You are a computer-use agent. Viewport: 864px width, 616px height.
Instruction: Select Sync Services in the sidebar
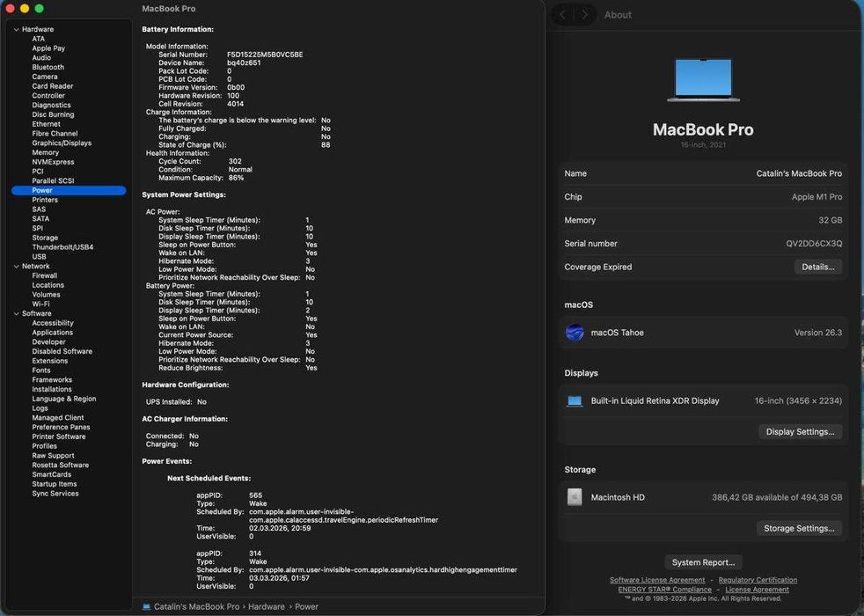[x=55, y=493]
